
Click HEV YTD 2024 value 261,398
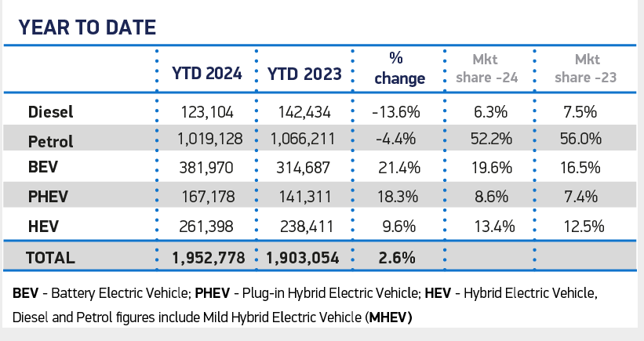pyautogui.click(x=206, y=227)
